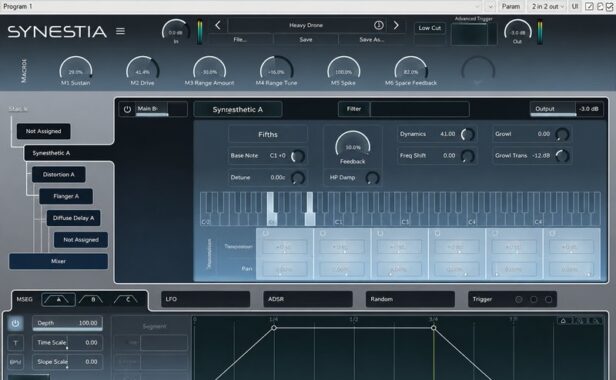The image size is (616, 380).
Task: Select MSEG shape A
Action: tap(59, 299)
